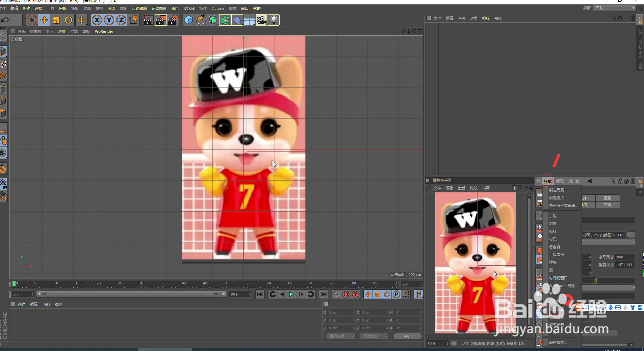Click the undo arrow icon

coord(5,20)
